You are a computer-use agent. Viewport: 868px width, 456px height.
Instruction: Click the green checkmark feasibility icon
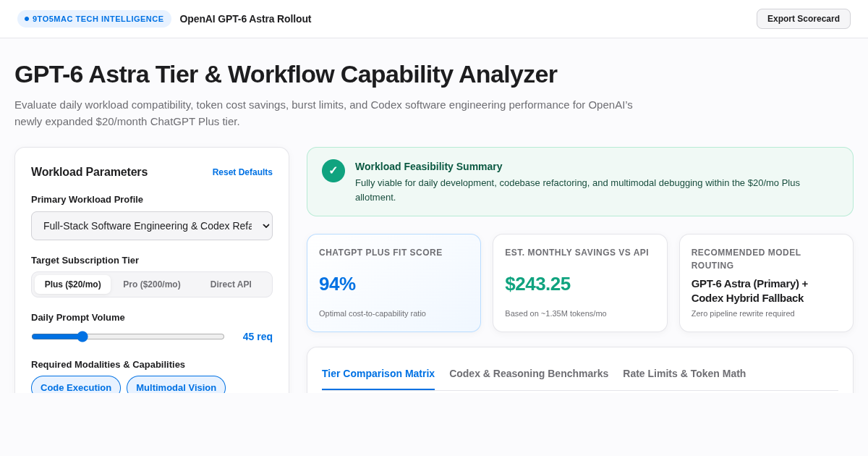pyautogui.click(x=333, y=171)
